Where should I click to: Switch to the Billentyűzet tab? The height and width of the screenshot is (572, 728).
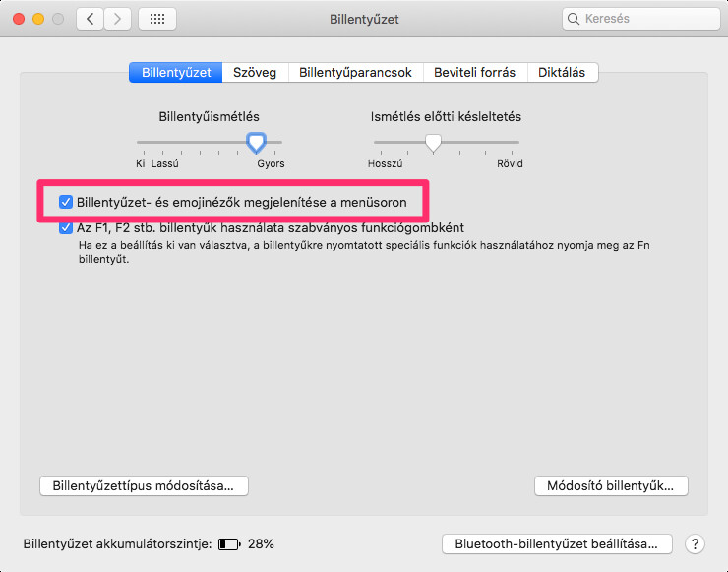(x=176, y=73)
